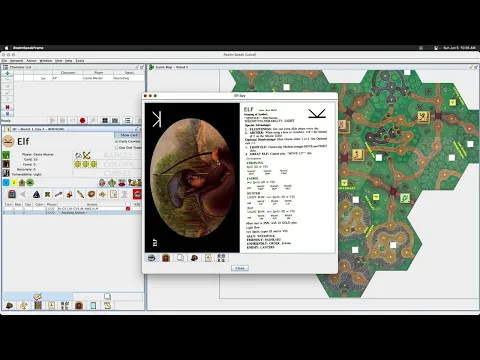
Task: Click the grid view toolbar icon
Action: coord(105,120)
